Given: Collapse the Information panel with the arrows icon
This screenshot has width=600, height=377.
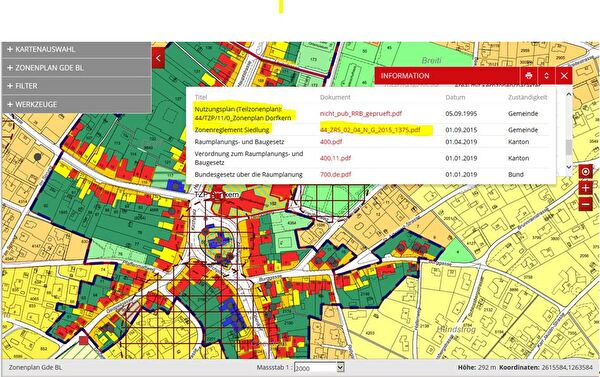Looking at the screenshot, I should pos(546,76).
